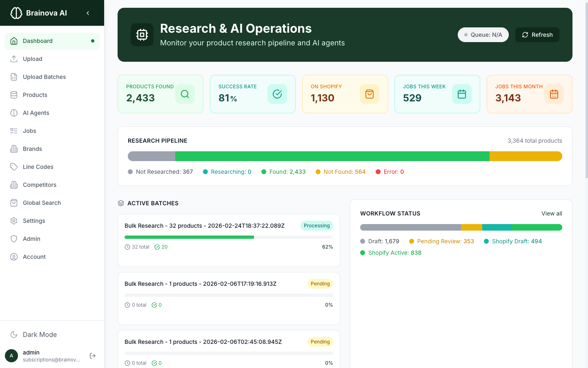Select the Line Codes tag icon

coord(13,167)
